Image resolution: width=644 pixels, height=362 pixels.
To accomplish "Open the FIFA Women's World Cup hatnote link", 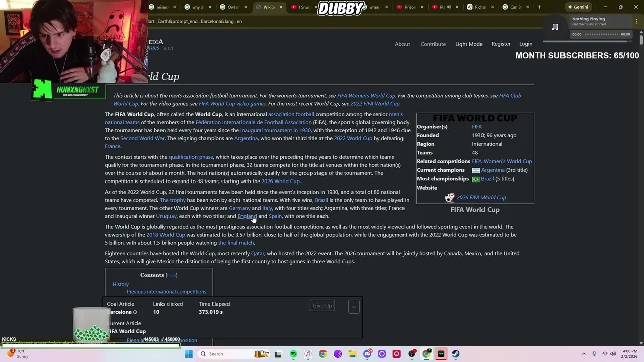I will pos(366,96).
